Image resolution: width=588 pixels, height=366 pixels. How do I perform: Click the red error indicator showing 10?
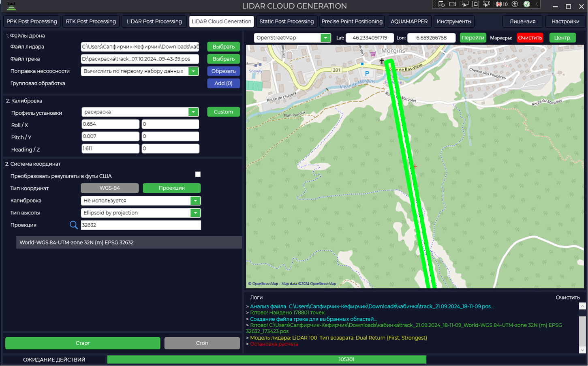502,4
